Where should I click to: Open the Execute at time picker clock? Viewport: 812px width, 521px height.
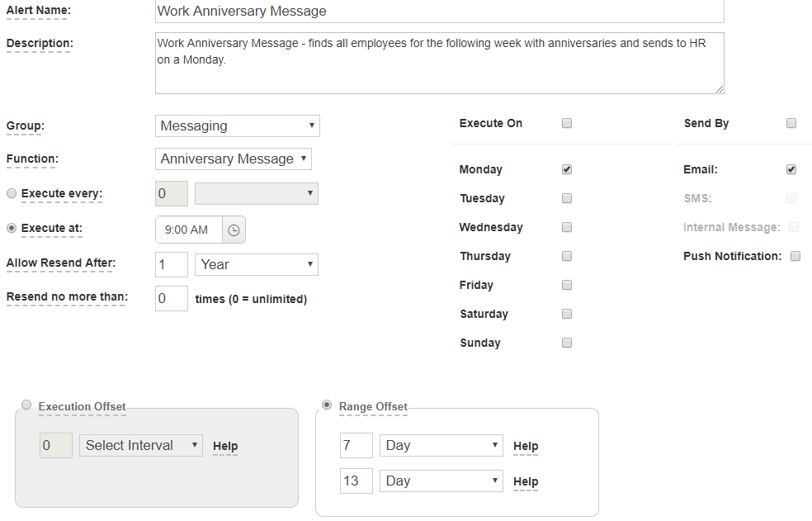[234, 230]
